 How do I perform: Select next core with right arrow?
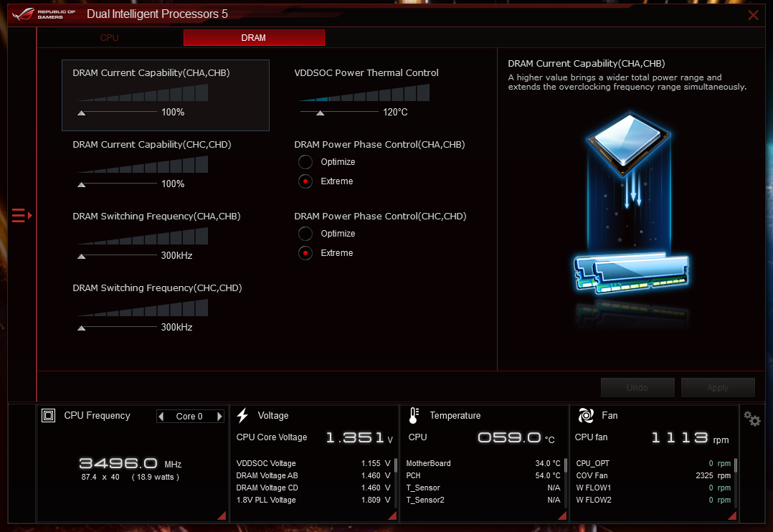coord(219,416)
